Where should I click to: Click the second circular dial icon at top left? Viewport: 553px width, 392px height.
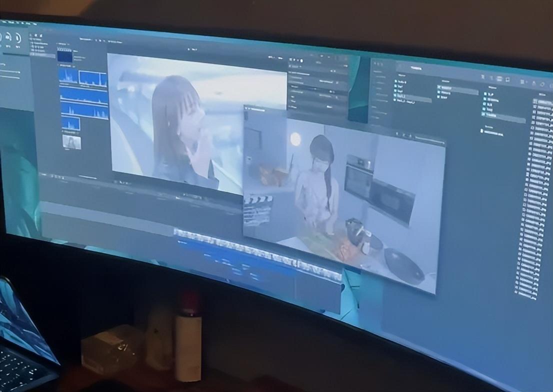pyautogui.click(x=8, y=37)
